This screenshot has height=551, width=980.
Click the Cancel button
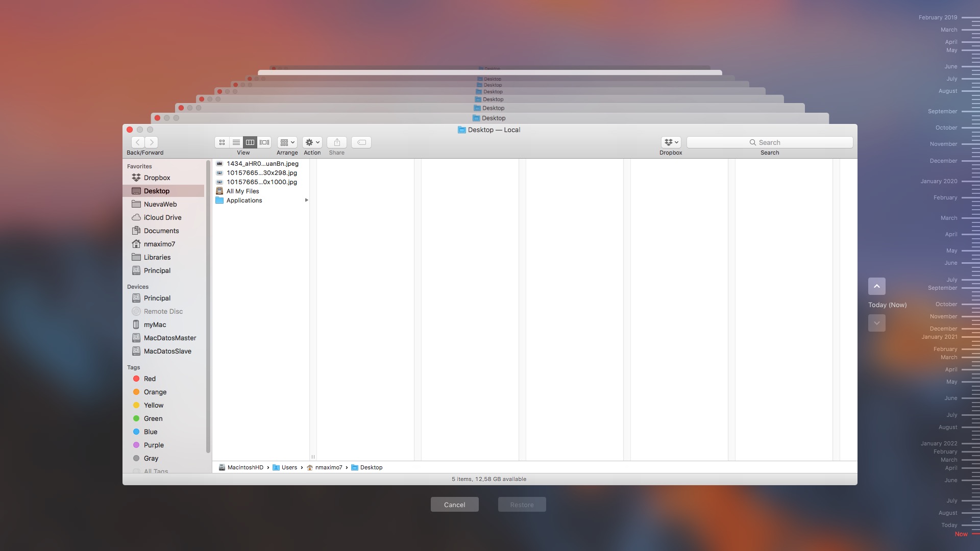coord(454,505)
